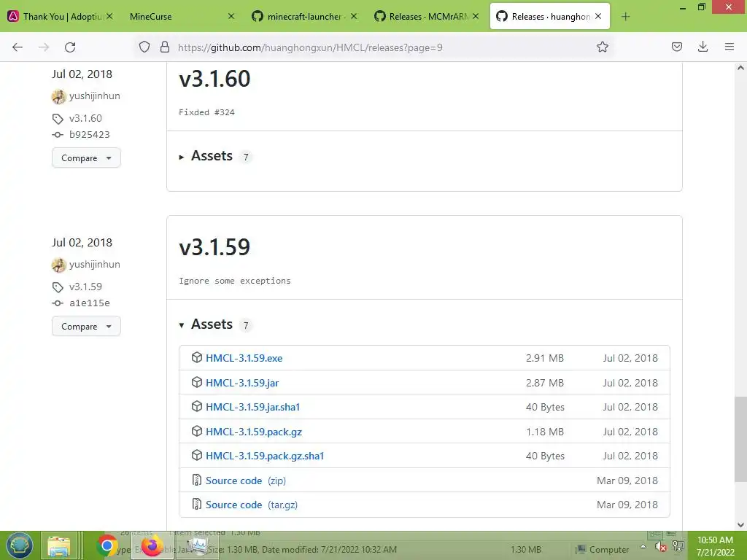
Task: Download HMCL-3.1.59.pack.gz.sha1
Action: (265, 456)
